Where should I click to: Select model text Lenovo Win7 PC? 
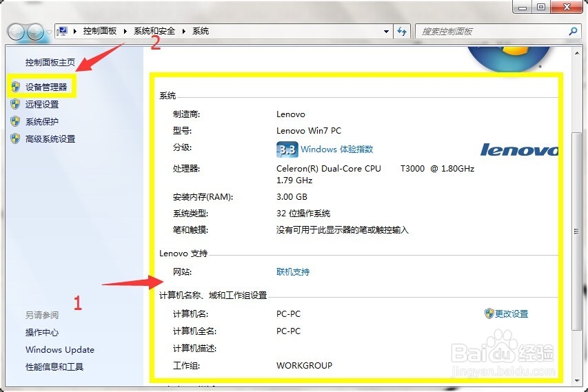(309, 131)
